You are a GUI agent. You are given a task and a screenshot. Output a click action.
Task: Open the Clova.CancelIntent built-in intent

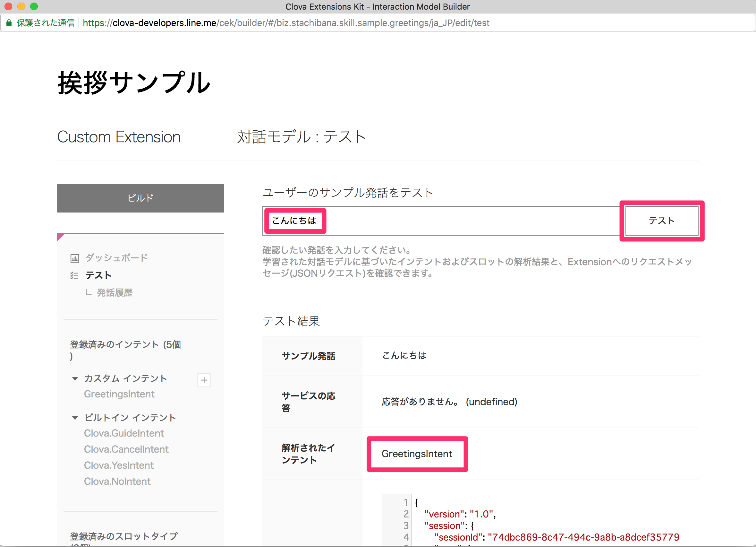126,449
